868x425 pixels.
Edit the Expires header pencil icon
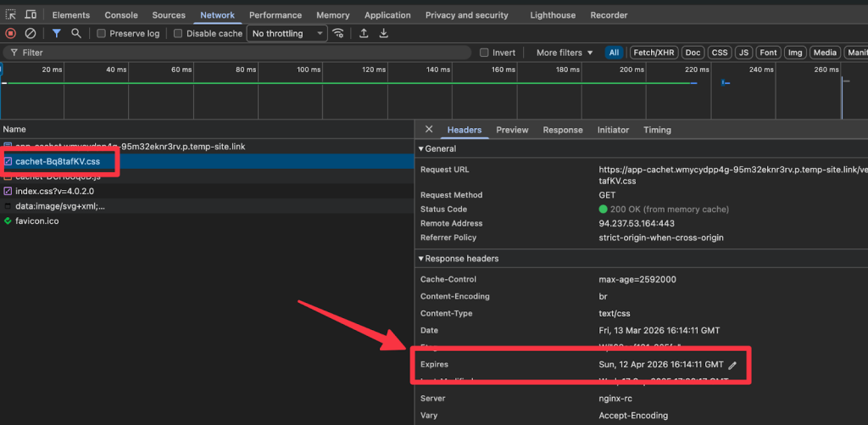coord(732,365)
